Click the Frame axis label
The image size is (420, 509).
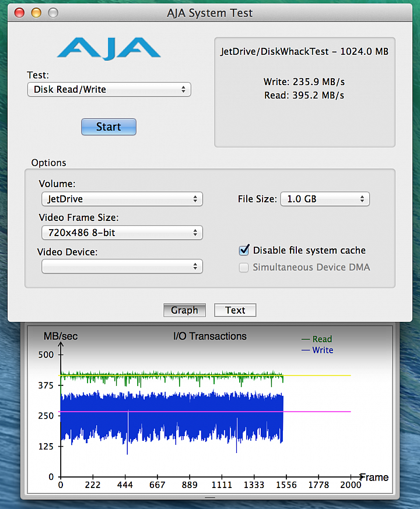(x=374, y=478)
